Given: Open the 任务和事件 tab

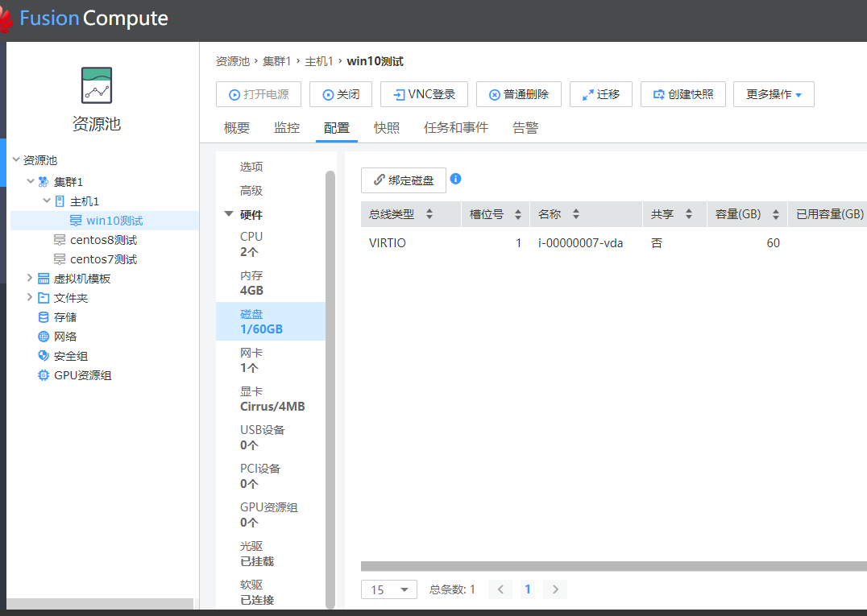Looking at the screenshot, I should (455, 127).
